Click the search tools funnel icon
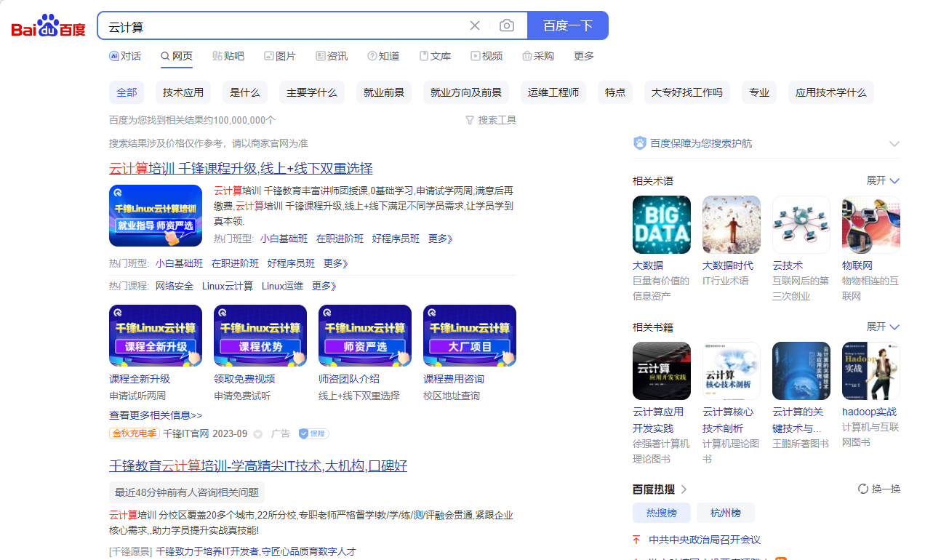Image resolution: width=941 pixels, height=560 pixels. 470,120
